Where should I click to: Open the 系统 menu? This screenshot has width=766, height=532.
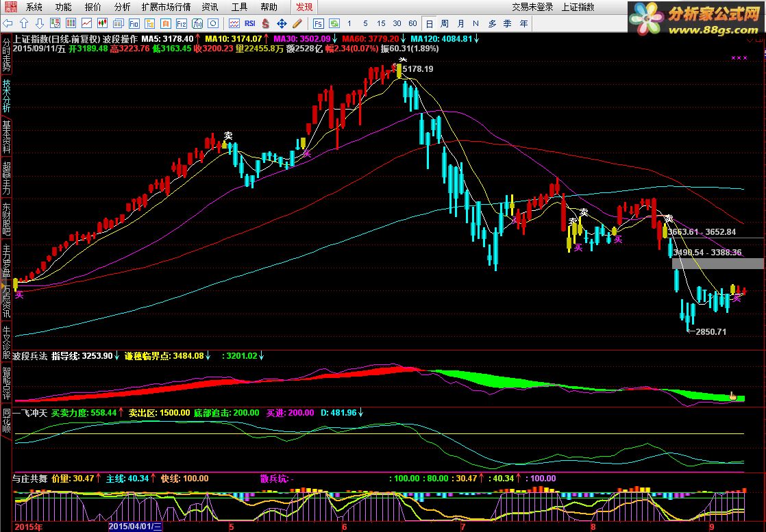pos(34,7)
